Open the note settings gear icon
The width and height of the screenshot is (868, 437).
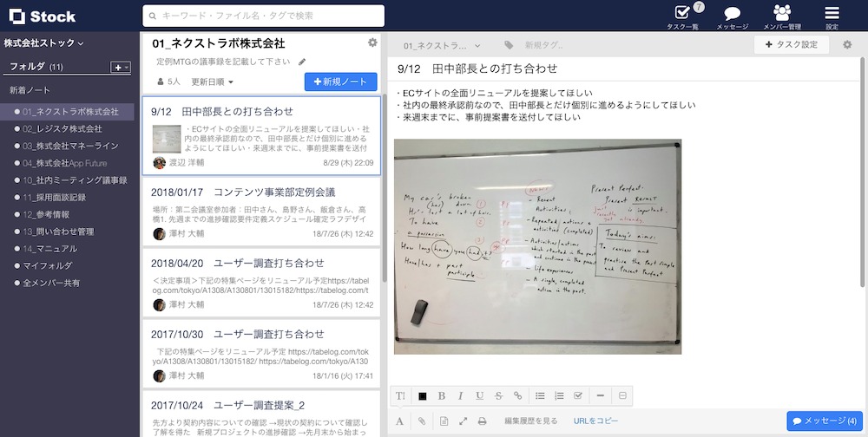coord(847,45)
